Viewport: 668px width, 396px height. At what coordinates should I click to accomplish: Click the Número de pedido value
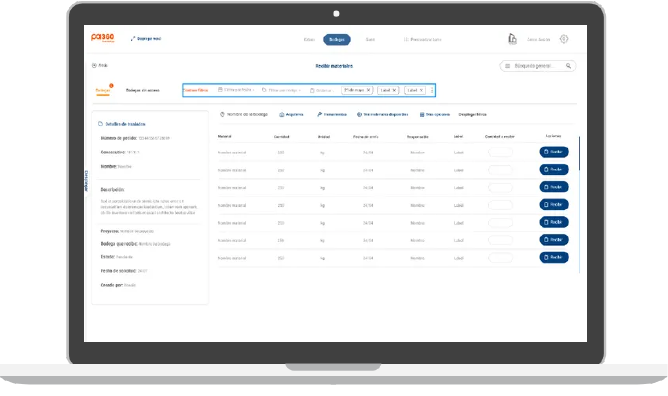click(154, 138)
